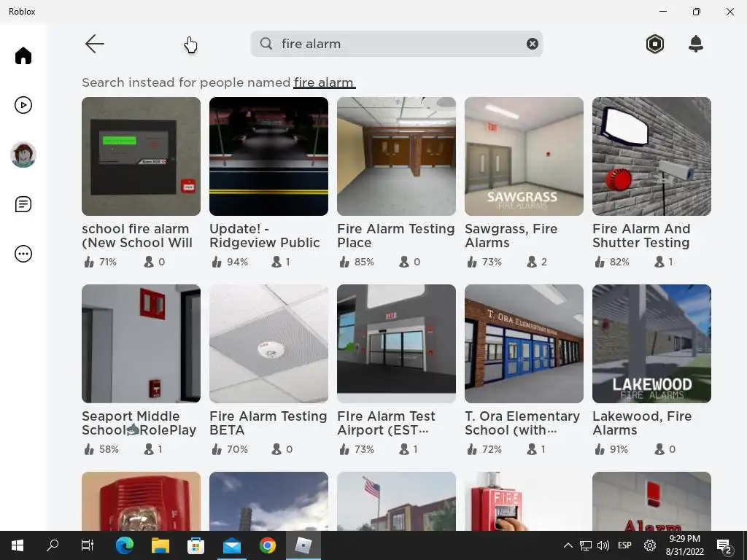Open Windows taskbar search
The image size is (747, 560).
53,545
